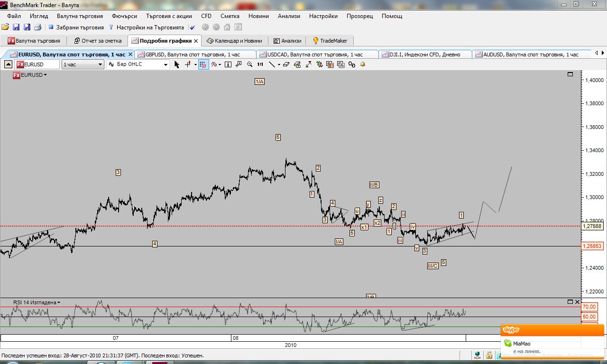Close the RSI indicator panel
The height and width of the screenshot is (364, 607).
coord(577,302)
